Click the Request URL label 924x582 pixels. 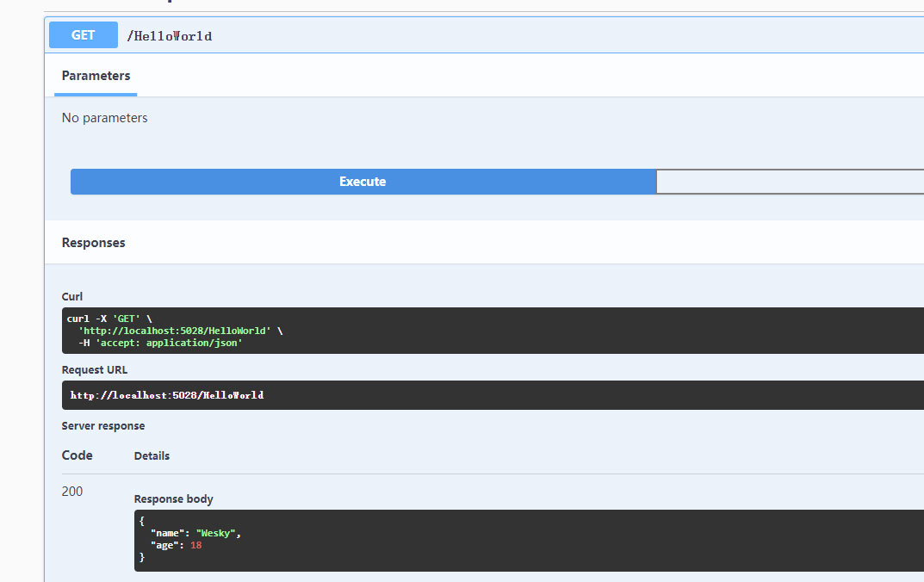click(95, 370)
